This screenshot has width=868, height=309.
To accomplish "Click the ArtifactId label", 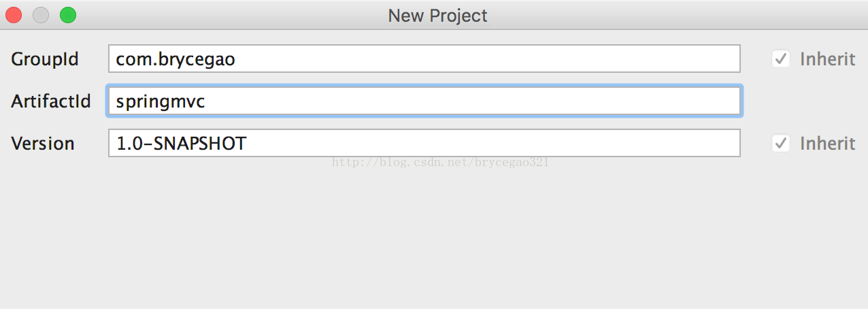I will (x=51, y=101).
